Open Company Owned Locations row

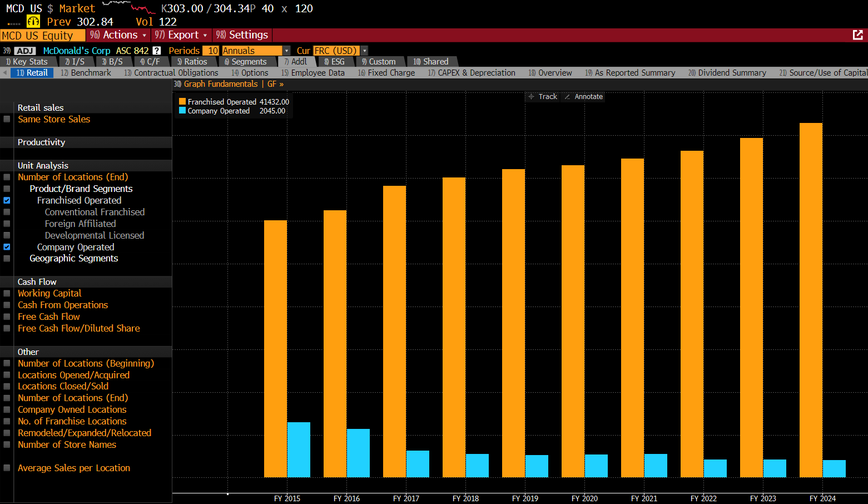click(x=72, y=409)
